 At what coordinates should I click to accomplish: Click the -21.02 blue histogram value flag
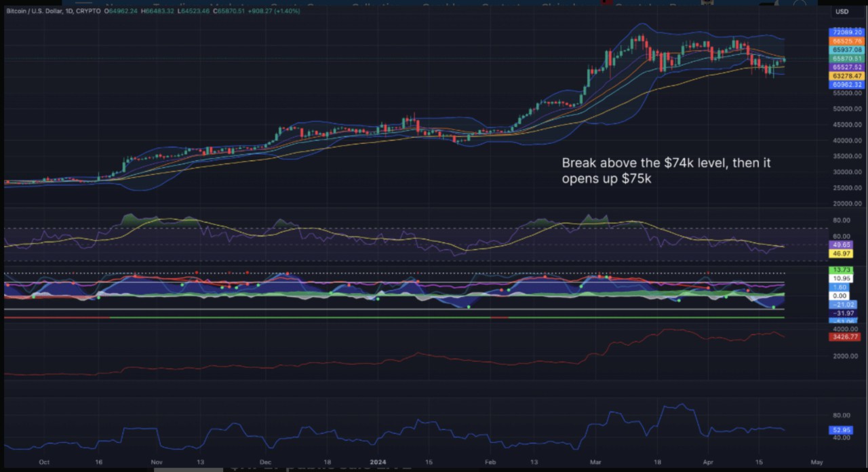coord(842,304)
